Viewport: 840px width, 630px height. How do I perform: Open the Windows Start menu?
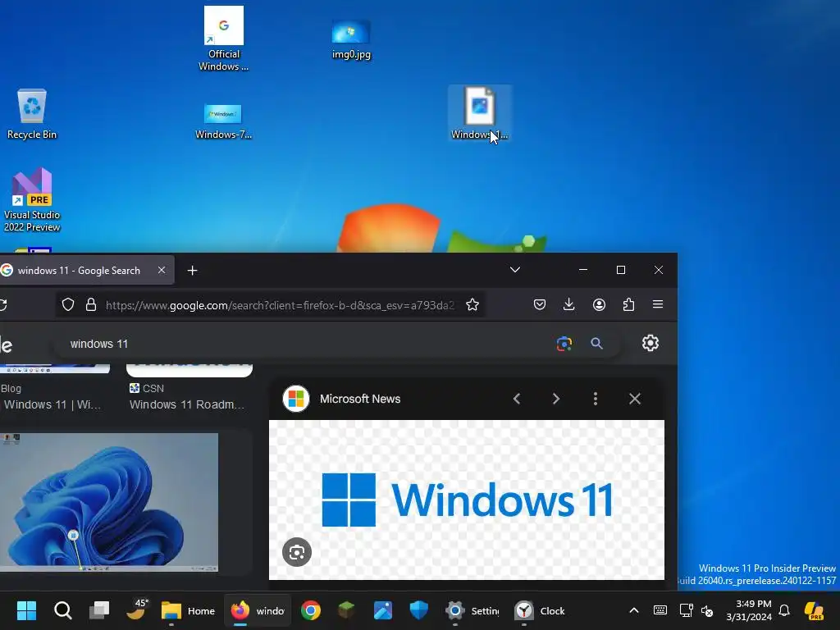[26, 610]
